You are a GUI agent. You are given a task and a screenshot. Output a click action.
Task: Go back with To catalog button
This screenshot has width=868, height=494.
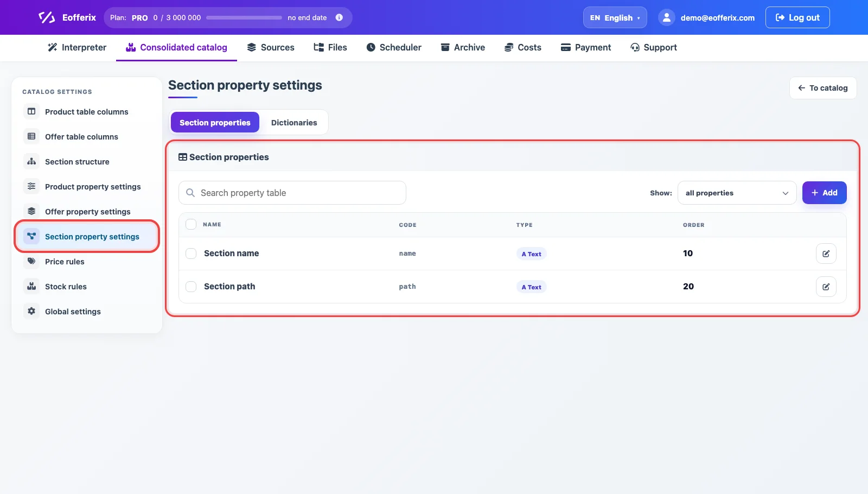(823, 88)
